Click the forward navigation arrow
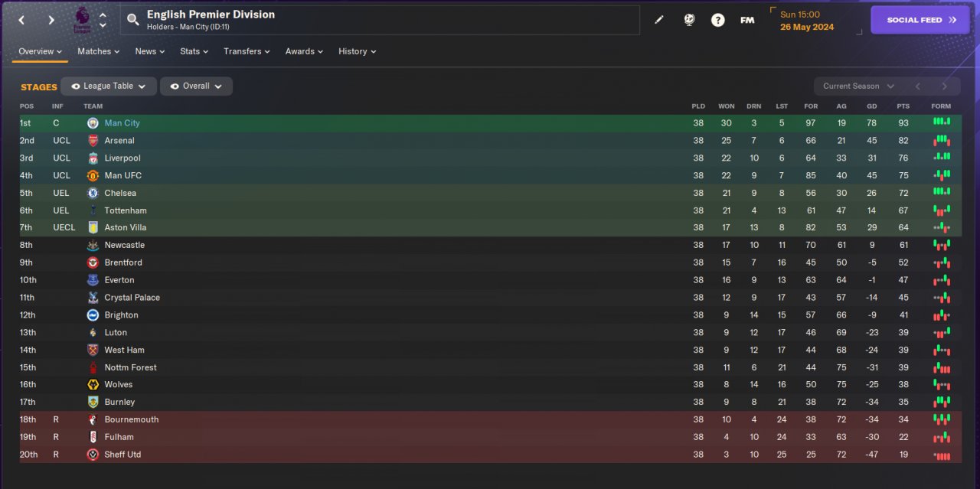This screenshot has width=980, height=489. pos(51,20)
